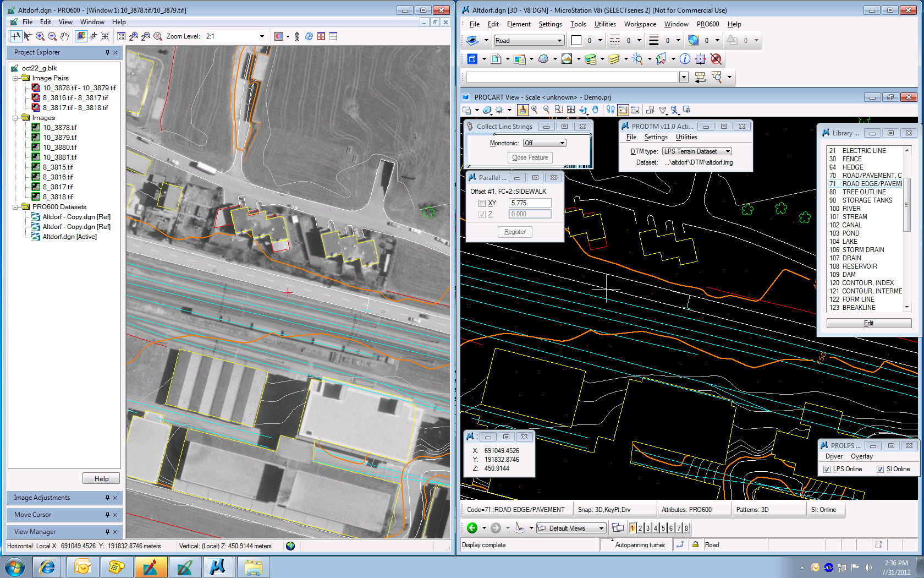Toggle the LPS Online checkbox
Image resolution: width=924 pixels, height=578 pixels.
(x=827, y=469)
